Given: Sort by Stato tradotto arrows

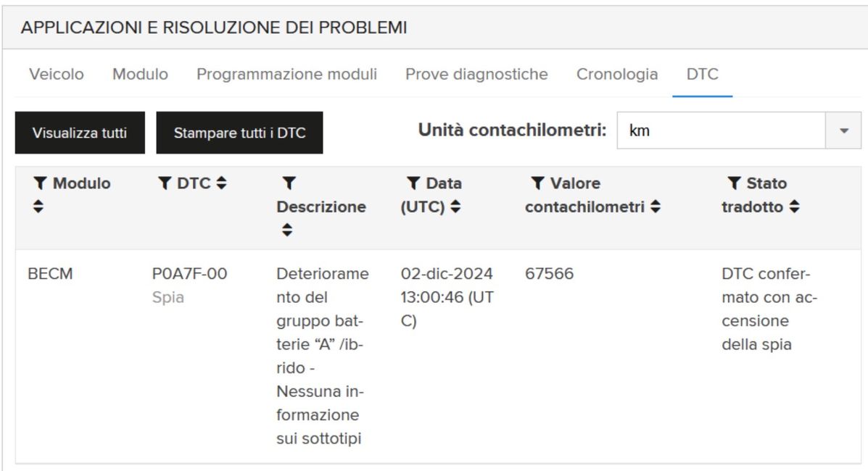Looking at the screenshot, I should (x=794, y=207).
